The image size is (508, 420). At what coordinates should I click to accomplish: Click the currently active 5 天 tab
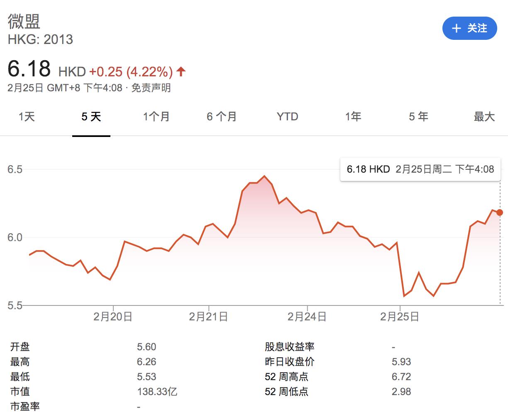click(91, 117)
